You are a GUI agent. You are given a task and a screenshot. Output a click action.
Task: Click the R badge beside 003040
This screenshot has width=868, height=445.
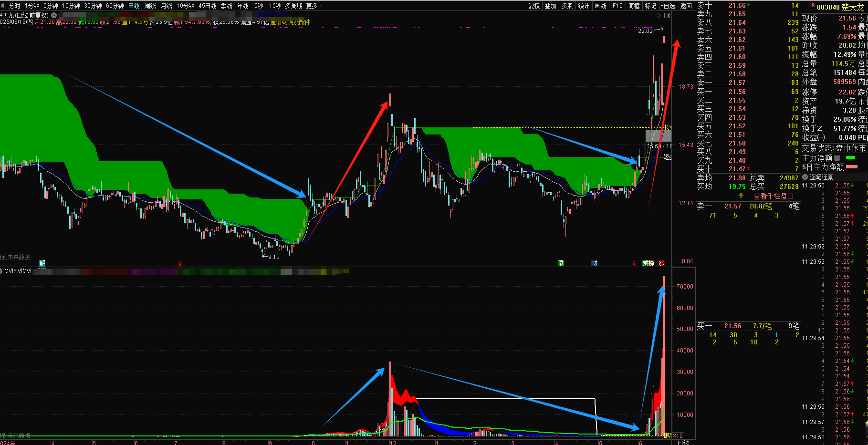813,6
